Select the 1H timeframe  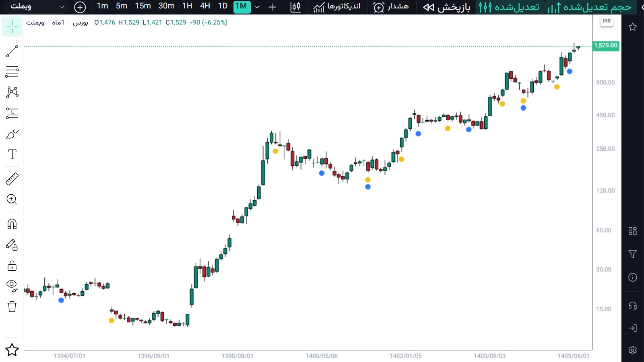[x=187, y=6]
